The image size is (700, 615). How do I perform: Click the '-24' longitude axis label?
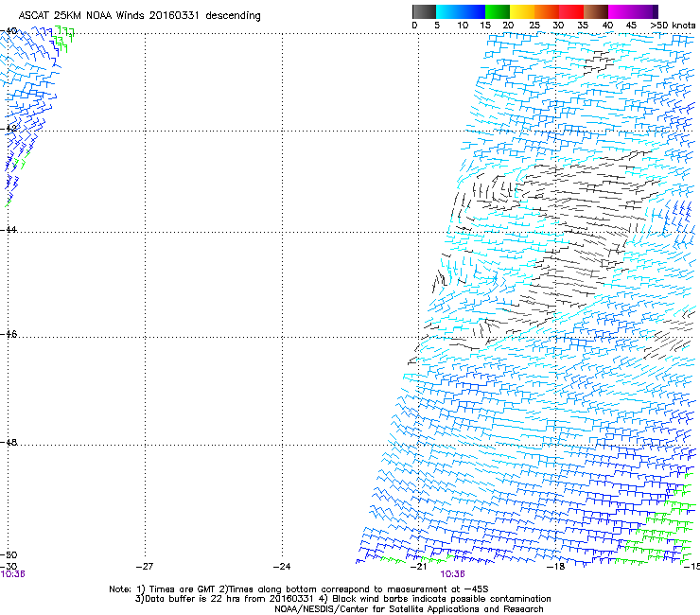282,567
